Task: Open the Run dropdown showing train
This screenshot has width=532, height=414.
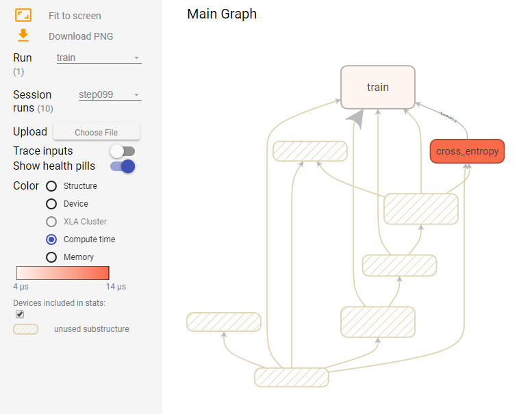Action: click(99, 57)
